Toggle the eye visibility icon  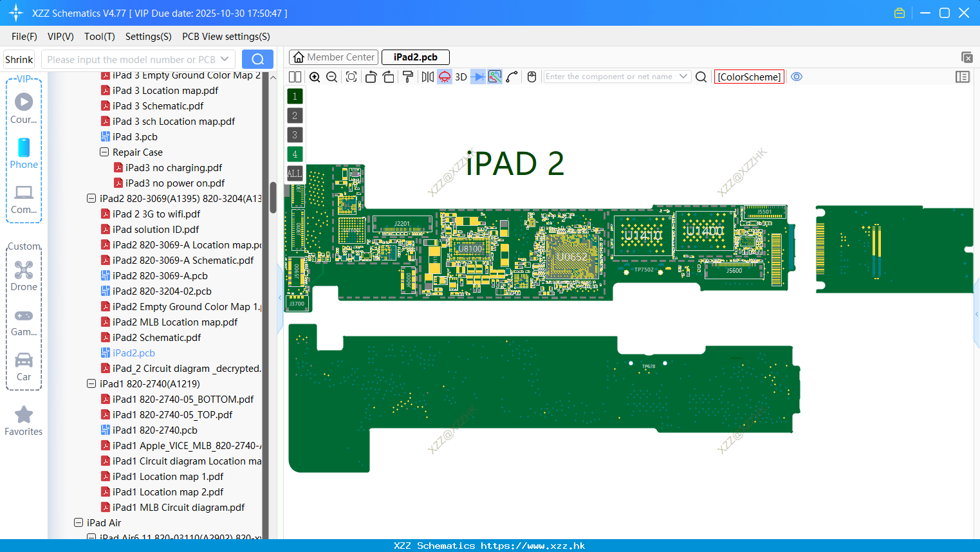click(797, 77)
